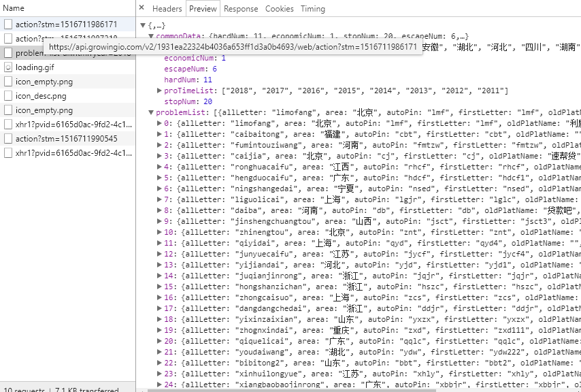Expand item 8 daiba
Viewport: 581px width, 392px height.
[159, 210]
